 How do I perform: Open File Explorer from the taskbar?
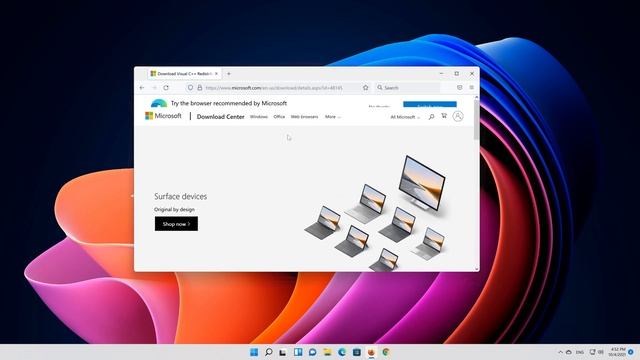coord(327,352)
